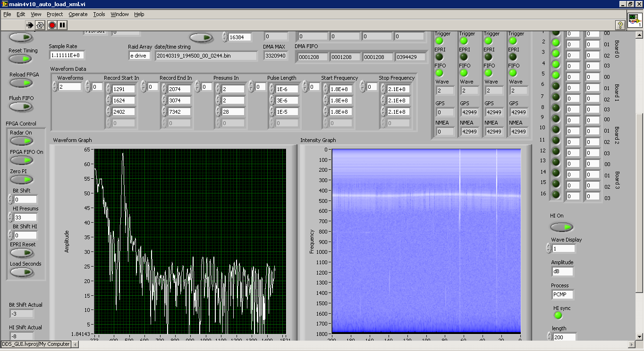
Task: Click the Sample Rate input field
Action: click(x=67, y=55)
